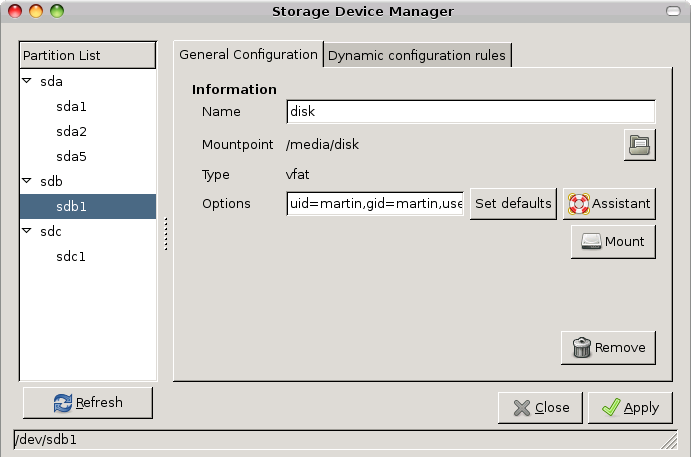This screenshot has height=457, width=691.
Task: Select partition sda2 in the list
Action: 72,131
